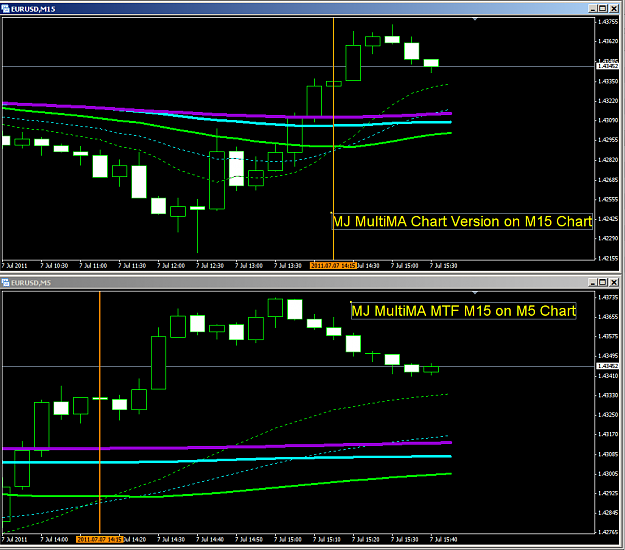Select the thick purple moving average in M15 chart
Image resolution: width=625 pixels, height=550 pixels.
227,115
